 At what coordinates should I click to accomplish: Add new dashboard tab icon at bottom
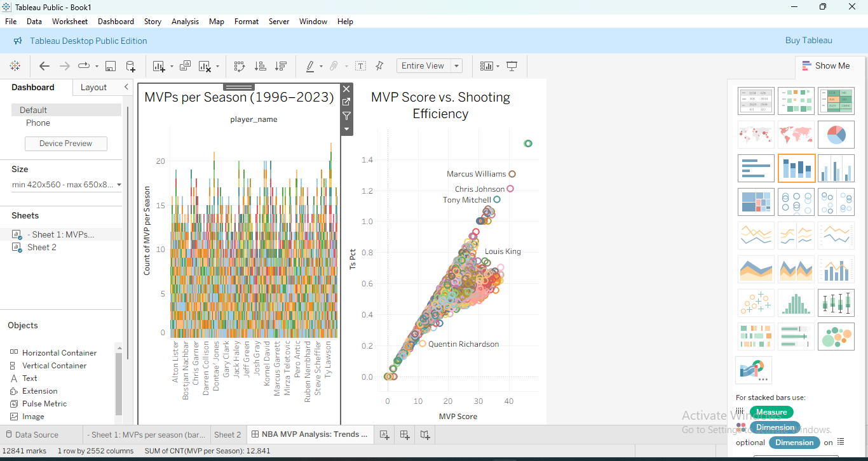coord(405,435)
